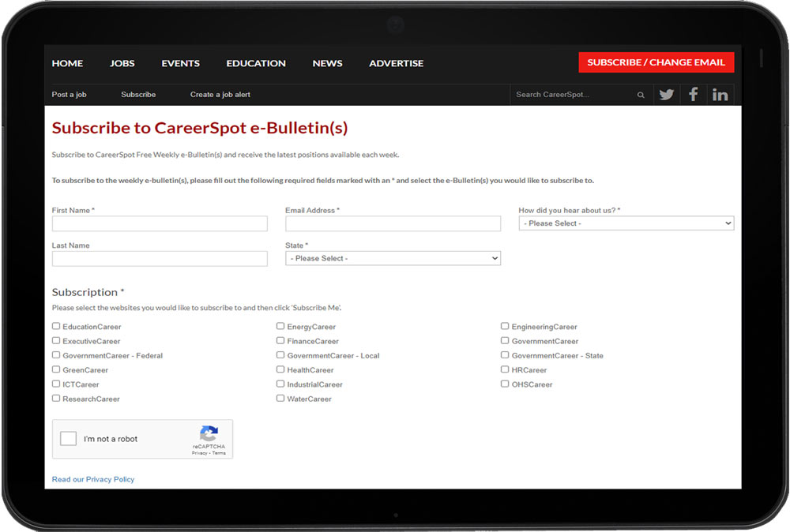Tick the ResearchCareer checkbox

click(56, 398)
